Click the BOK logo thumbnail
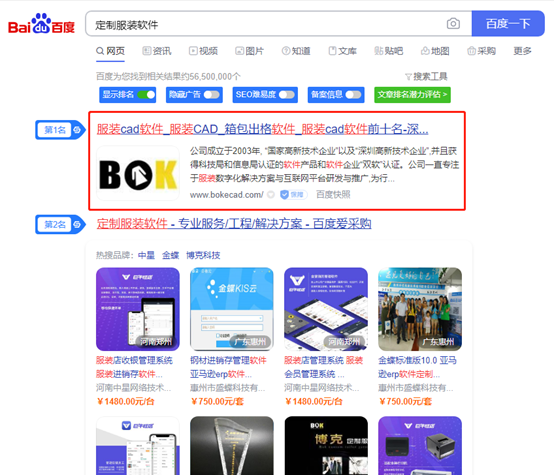Image resolution: width=554 pixels, height=475 pixels. pos(138,174)
